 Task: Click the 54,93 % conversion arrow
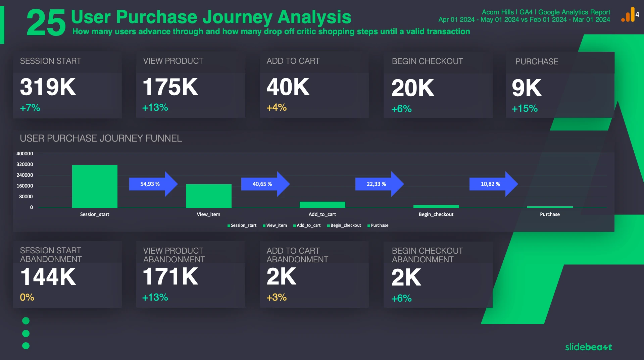coord(153,184)
